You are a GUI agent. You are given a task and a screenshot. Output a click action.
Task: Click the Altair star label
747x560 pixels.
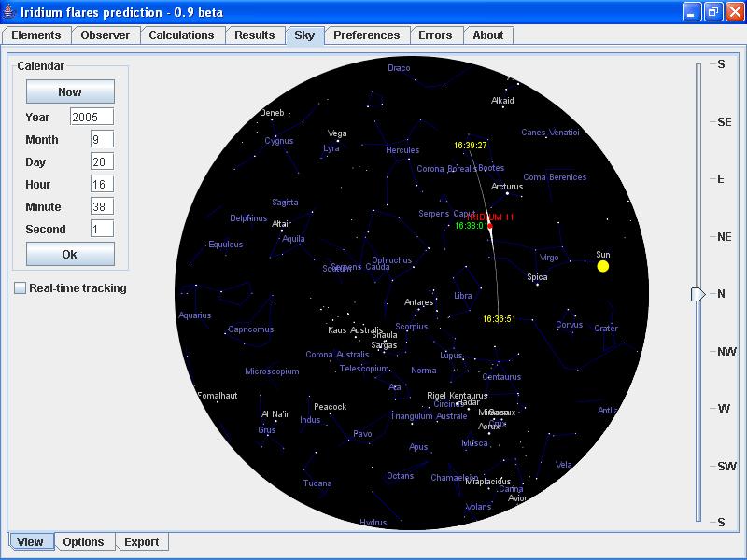coord(282,223)
